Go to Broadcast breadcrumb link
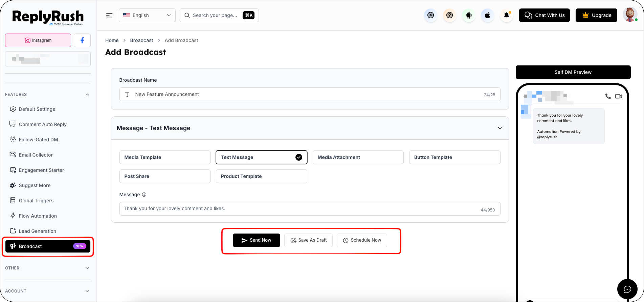 point(141,40)
